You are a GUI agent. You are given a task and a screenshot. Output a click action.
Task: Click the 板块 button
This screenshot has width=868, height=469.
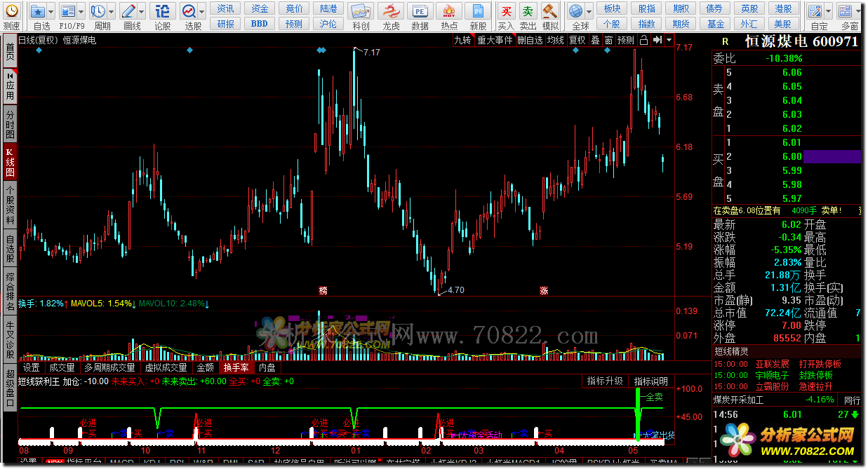(612, 8)
